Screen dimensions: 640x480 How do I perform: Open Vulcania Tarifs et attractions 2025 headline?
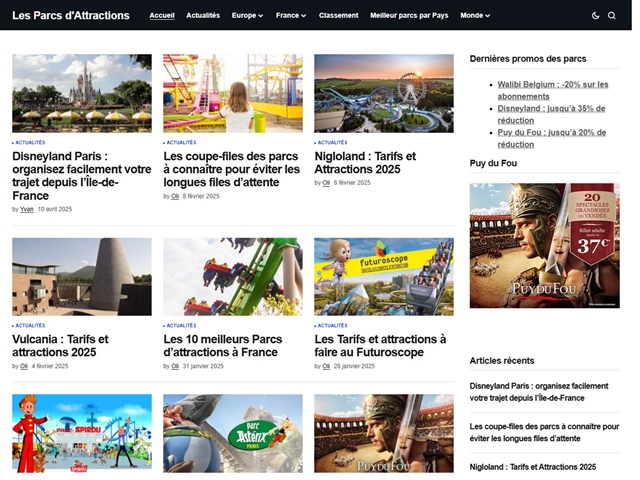(60, 346)
